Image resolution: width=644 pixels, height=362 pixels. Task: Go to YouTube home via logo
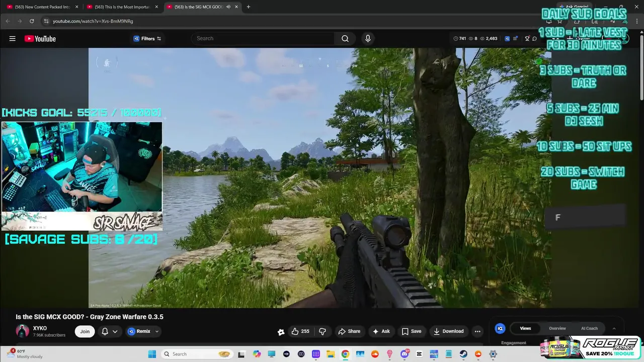click(40, 39)
